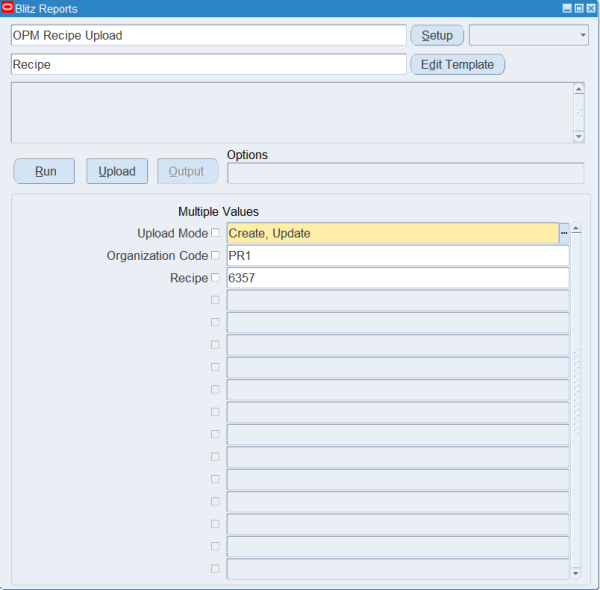This screenshot has height=590, width=600.
Task: Maximize the Blitz Reports window
Action: 579,8
